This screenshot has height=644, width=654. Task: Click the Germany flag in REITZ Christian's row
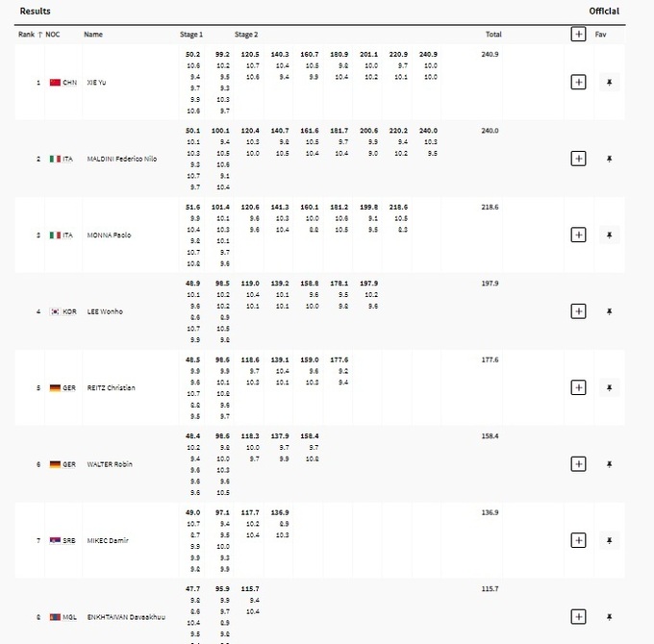[x=55, y=387]
